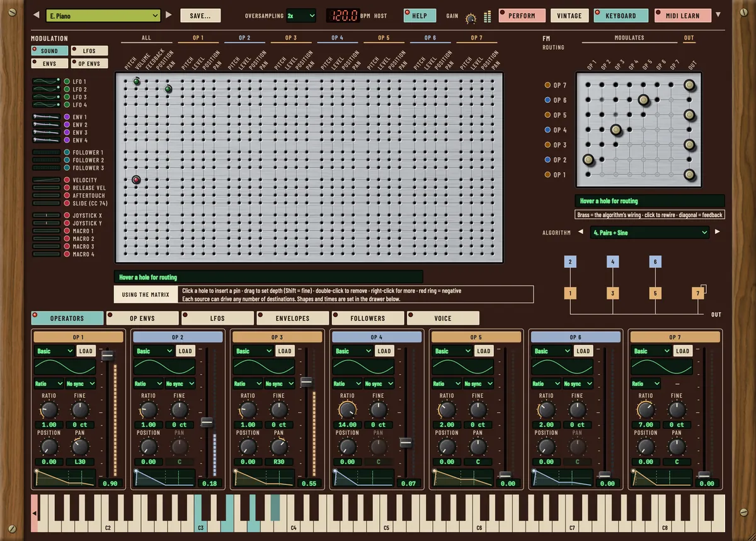756x541 pixels.
Task: Go to the next preset arrow beside E. Piano
Action: (x=168, y=15)
